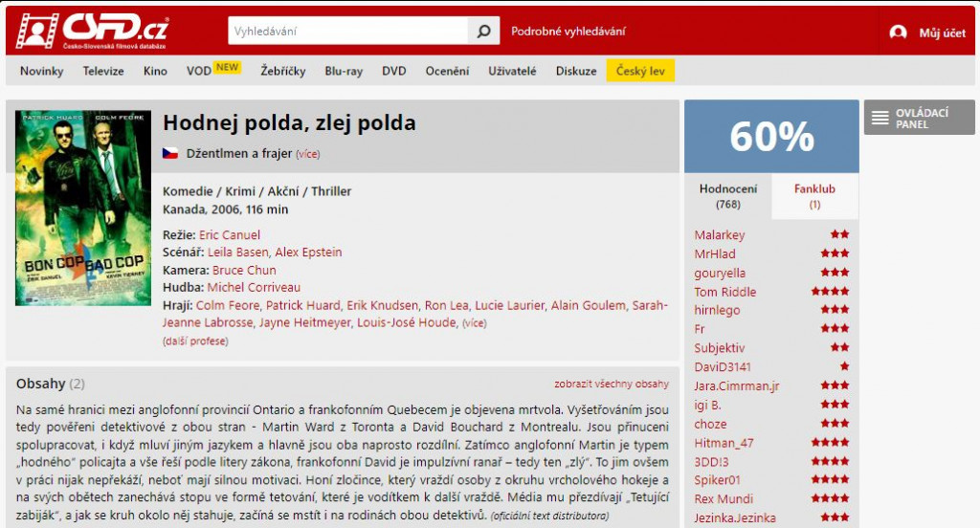
Task: Open actor Alain Goulem
Action: click(x=589, y=305)
